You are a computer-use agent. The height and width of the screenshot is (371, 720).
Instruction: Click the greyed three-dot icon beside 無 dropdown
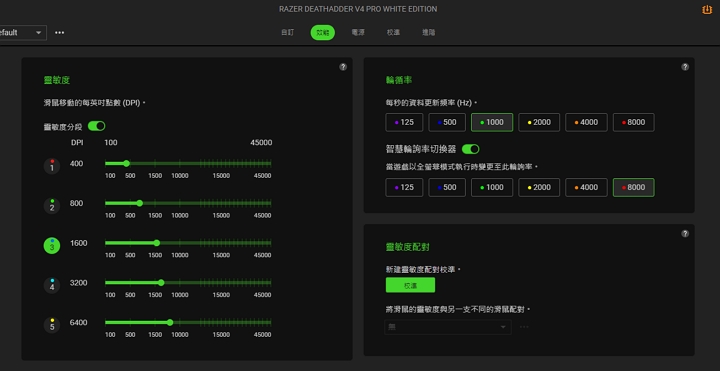[x=524, y=327]
